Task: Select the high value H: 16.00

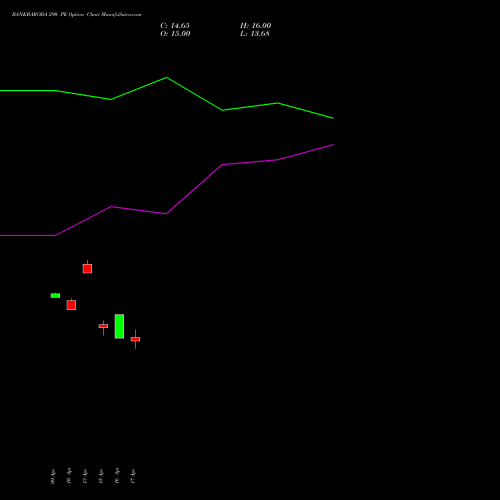Action: click(x=256, y=26)
